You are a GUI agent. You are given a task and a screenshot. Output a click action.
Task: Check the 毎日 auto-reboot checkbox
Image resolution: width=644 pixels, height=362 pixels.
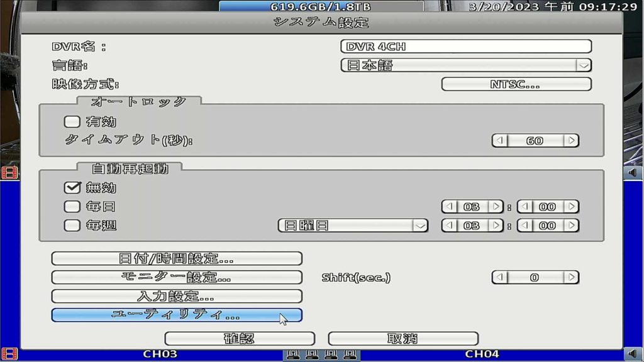[72, 206]
